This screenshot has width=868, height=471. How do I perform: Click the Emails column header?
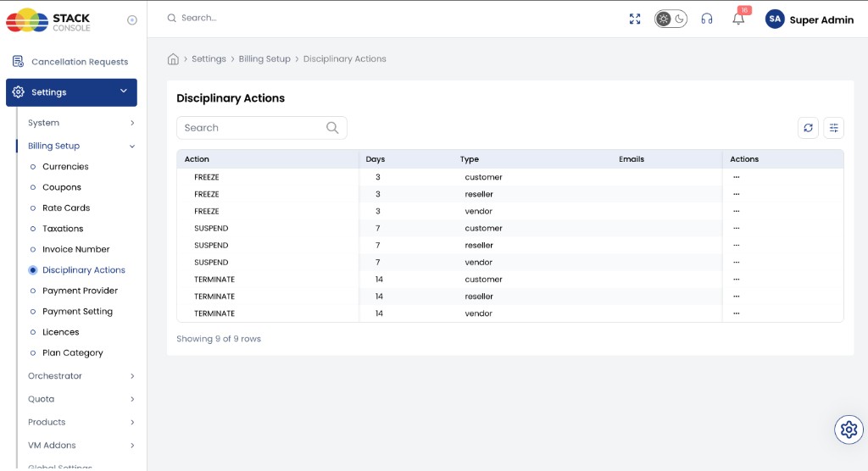632,159
